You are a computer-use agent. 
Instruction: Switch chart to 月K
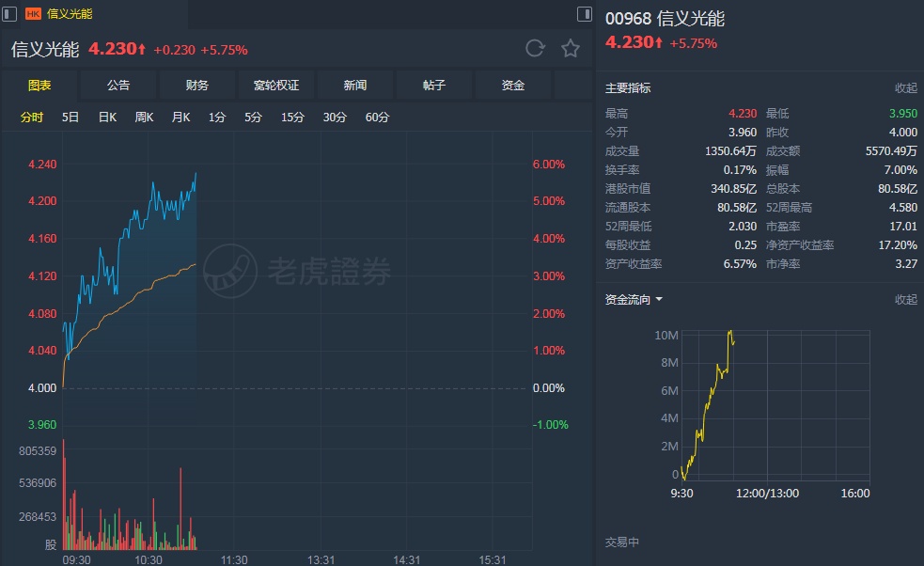[x=180, y=118]
